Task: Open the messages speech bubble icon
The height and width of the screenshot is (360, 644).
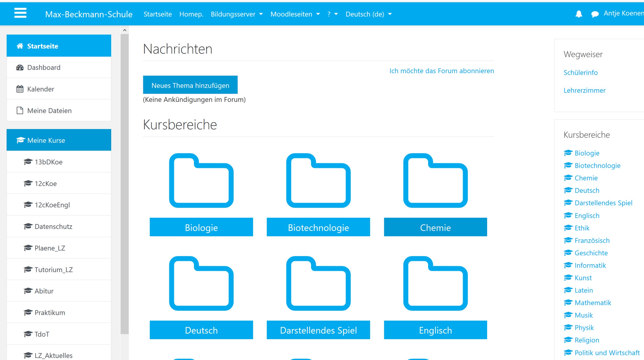Action: [x=595, y=14]
